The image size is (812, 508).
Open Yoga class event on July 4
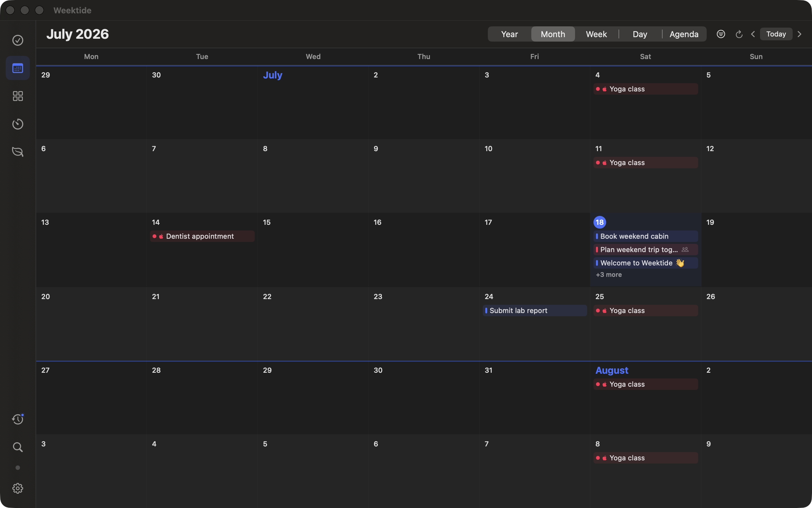(x=645, y=89)
